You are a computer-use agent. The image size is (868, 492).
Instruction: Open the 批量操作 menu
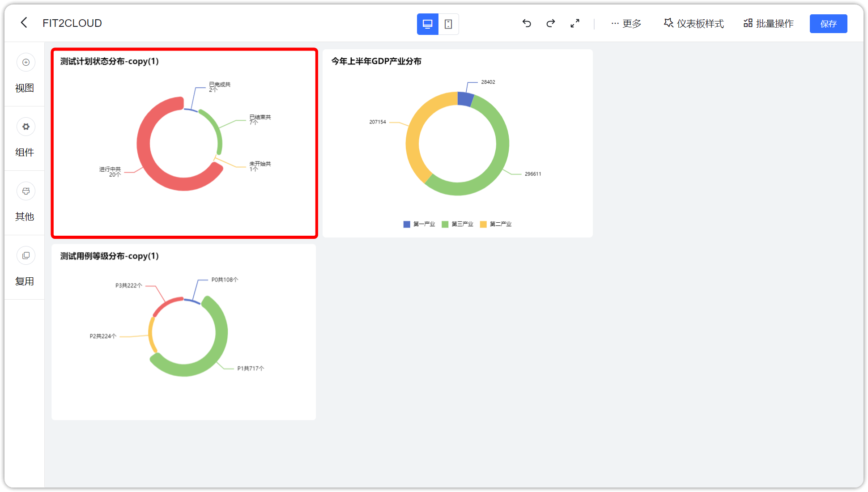pos(768,23)
